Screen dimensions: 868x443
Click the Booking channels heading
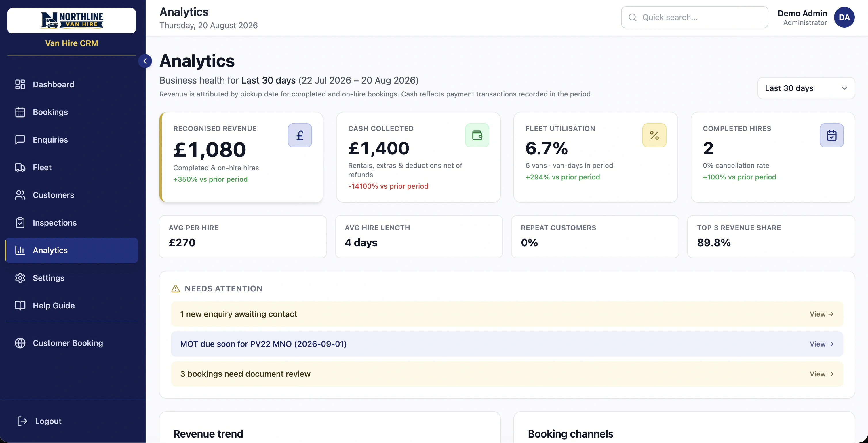570,433
